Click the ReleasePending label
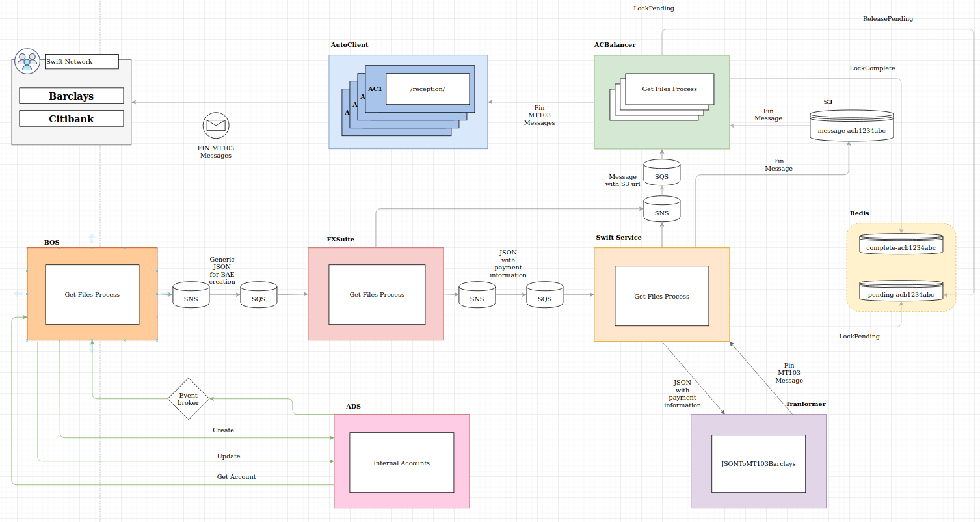The image size is (980, 522). pyautogui.click(x=888, y=19)
